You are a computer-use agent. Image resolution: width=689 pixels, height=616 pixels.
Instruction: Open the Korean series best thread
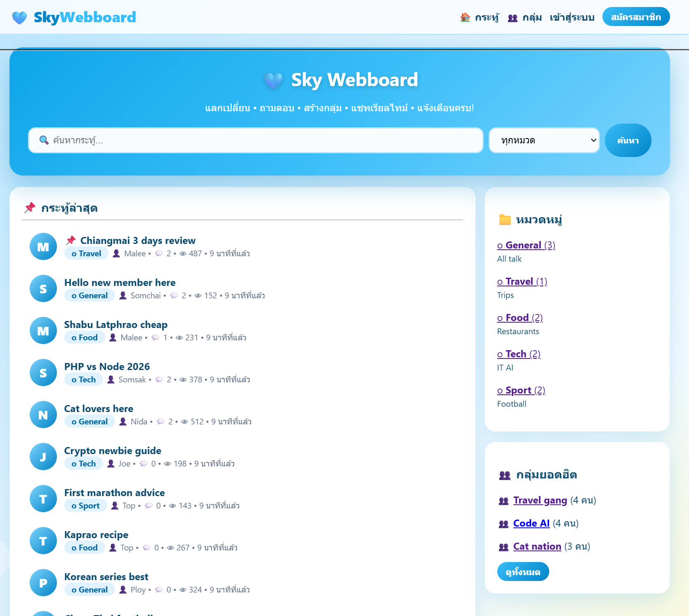(106, 577)
